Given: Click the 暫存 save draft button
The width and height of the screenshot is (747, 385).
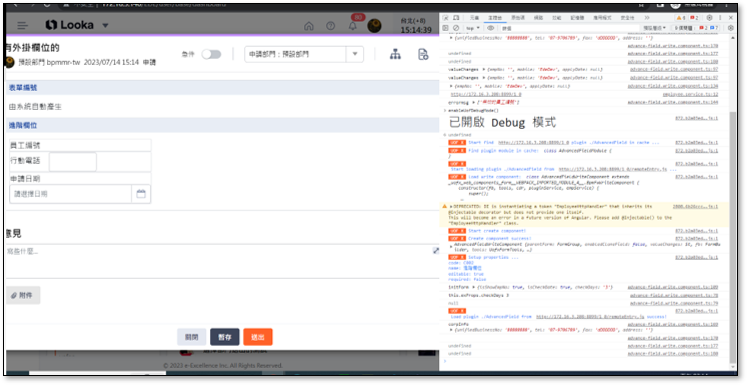Looking at the screenshot, I should pyautogui.click(x=224, y=337).
